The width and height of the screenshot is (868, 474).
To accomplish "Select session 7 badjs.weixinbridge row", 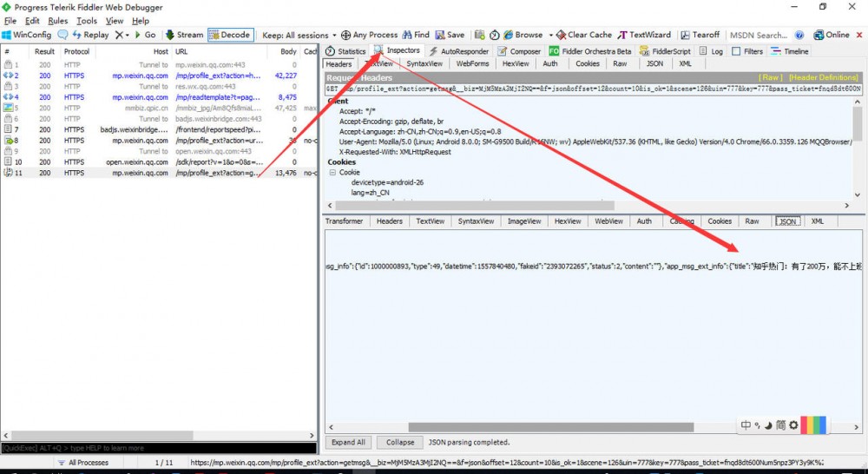I will click(159, 129).
